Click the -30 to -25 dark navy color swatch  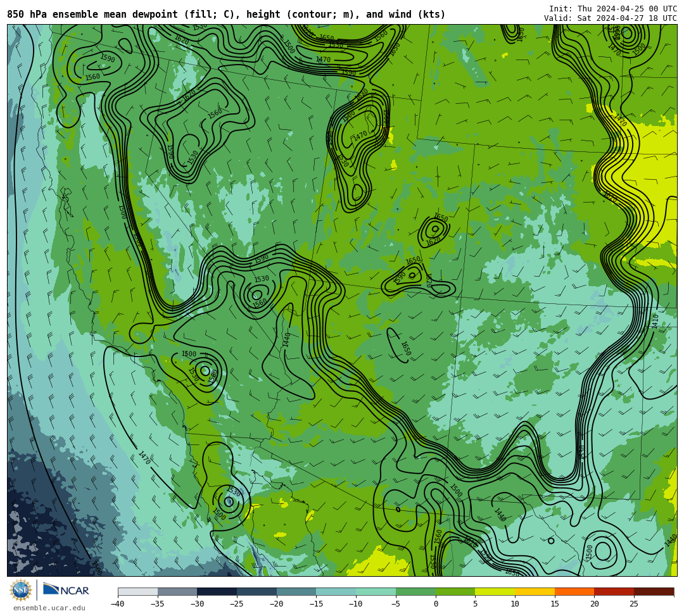(x=217, y=591)
